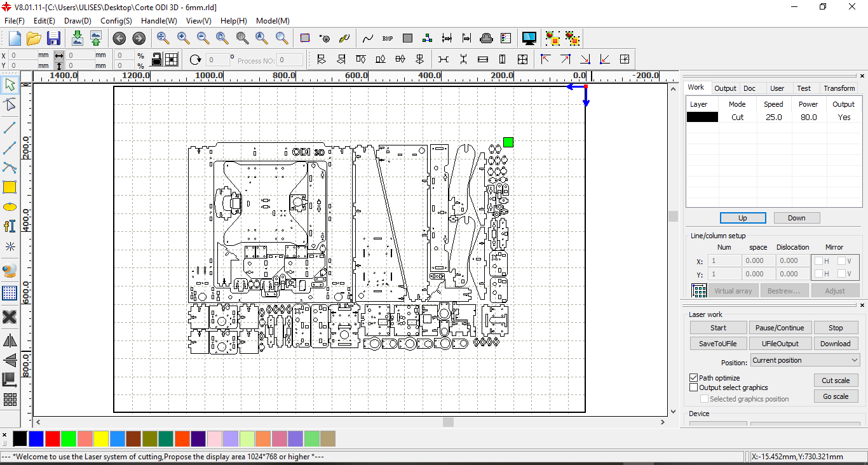Toggle the Path optimize checkbox
Image resolution: width=868 pixels, height=465 pixels.
[x=694, y=378]
